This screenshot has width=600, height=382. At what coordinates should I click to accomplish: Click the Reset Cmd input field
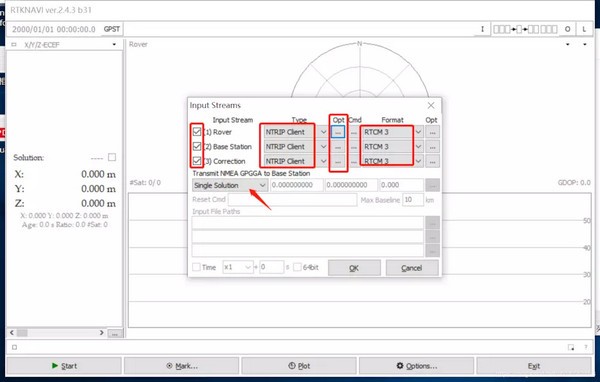292,200
